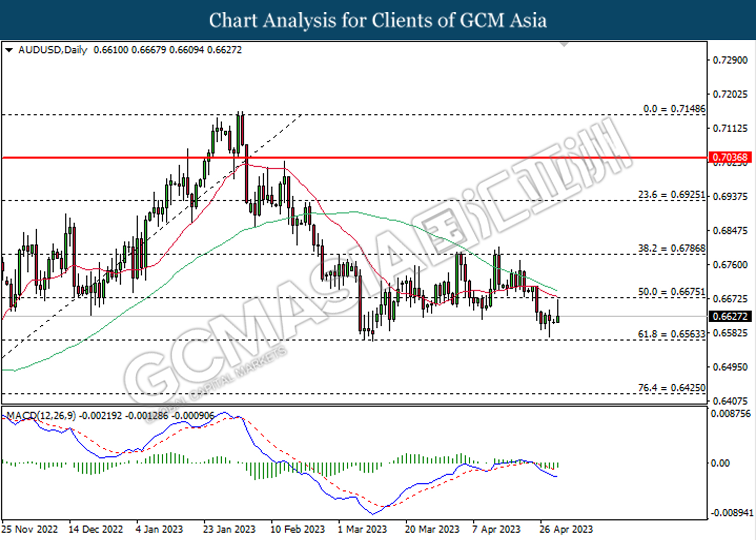Click the 0.69375 price axis value
756x540 pixels.
[x=730, y=196]
